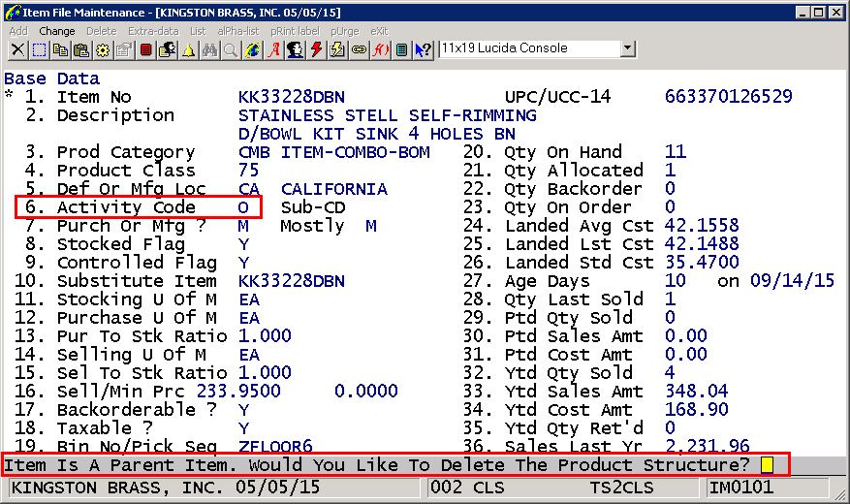Image resolution: width=850 pixels, height=504 pixels.
Task: Click the person head silhouette icon
Action: [x=295, y=50]
